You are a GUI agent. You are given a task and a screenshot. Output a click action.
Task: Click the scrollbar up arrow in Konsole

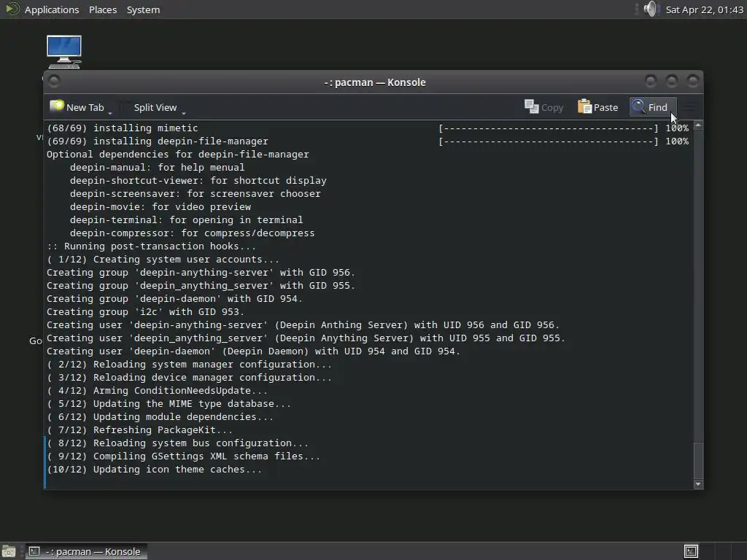[x=698, y=125]
